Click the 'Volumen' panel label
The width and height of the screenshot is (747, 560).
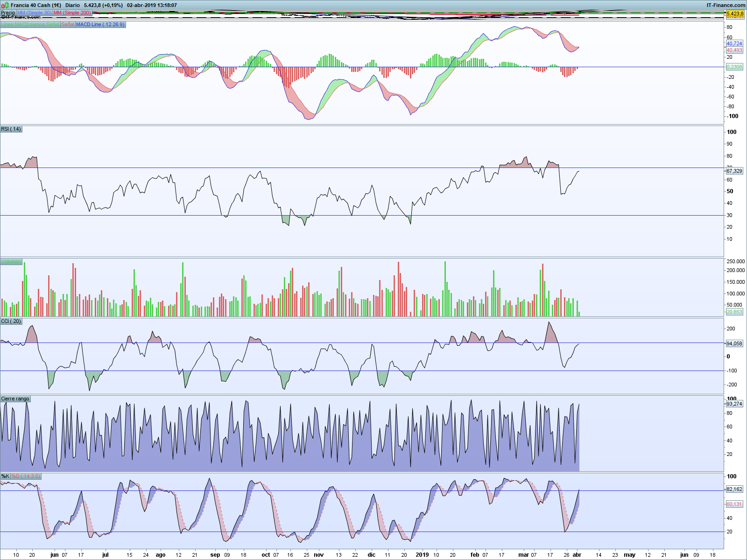pos(11,261)
